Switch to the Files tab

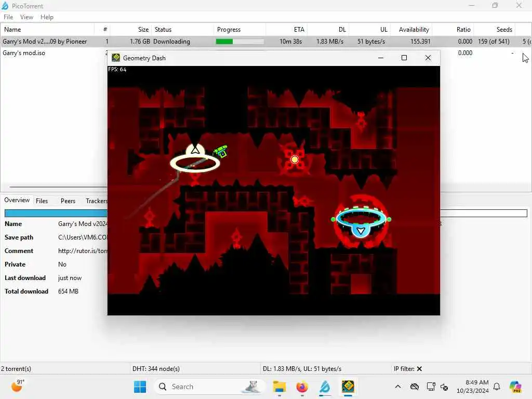[42, 201]
